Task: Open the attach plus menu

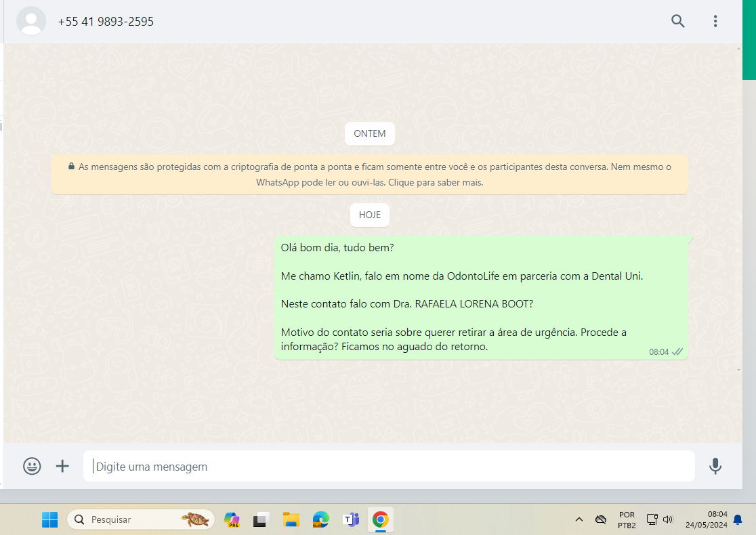Action: pyautogui.click(x=62, y=466)
